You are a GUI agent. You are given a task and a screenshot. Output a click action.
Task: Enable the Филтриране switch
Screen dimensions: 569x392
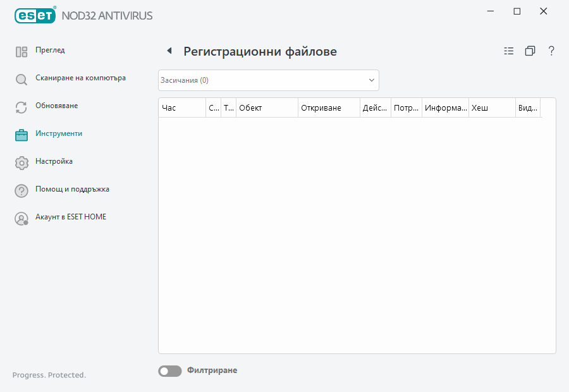click(x=169, y=371)
